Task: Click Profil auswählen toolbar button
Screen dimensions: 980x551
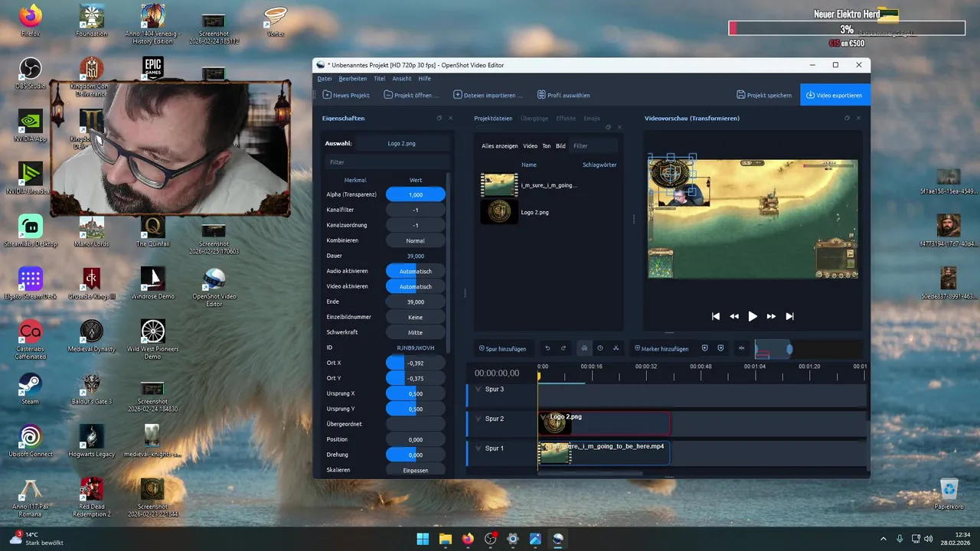Action: click(563, 95)
